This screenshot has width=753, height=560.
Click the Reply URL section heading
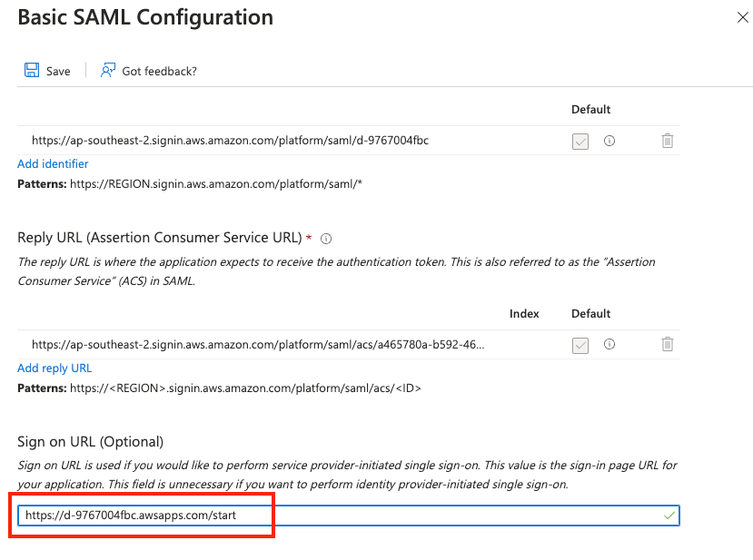(159, 238)
